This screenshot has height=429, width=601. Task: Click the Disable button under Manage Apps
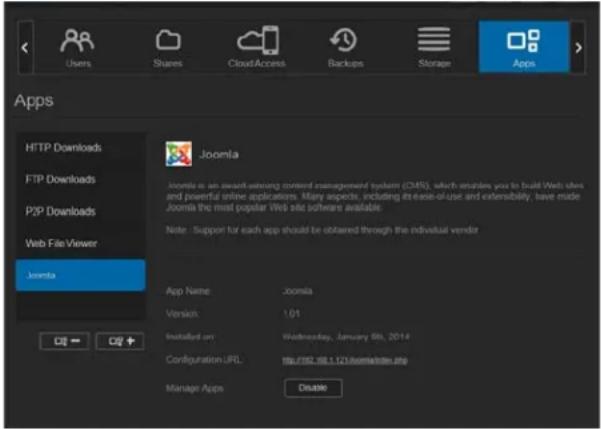313,388
